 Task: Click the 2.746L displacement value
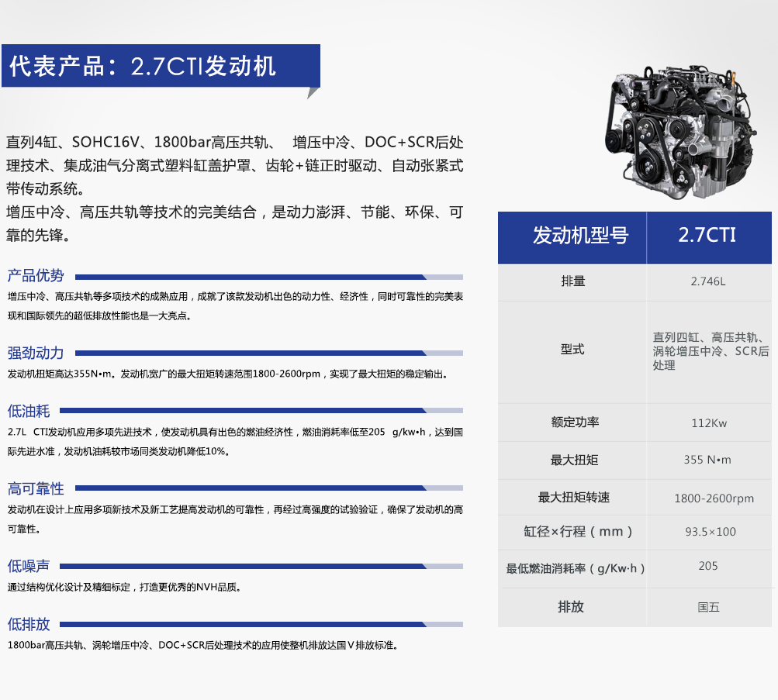coord(708,281)
